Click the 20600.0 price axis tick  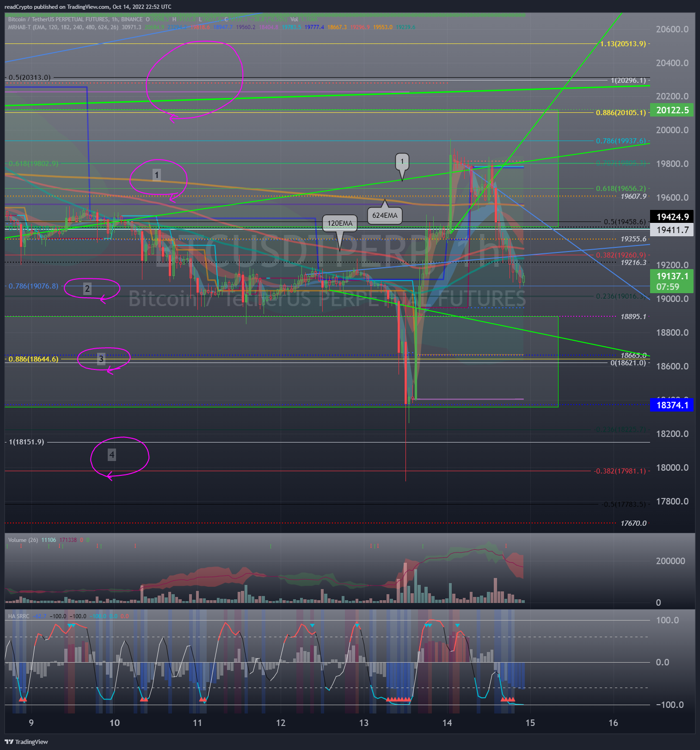click(x=672, y=29)
